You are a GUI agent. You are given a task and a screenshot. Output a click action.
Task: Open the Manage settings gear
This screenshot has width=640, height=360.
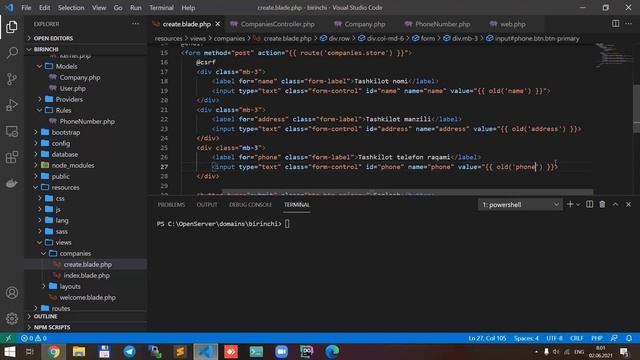coord(12,318)
